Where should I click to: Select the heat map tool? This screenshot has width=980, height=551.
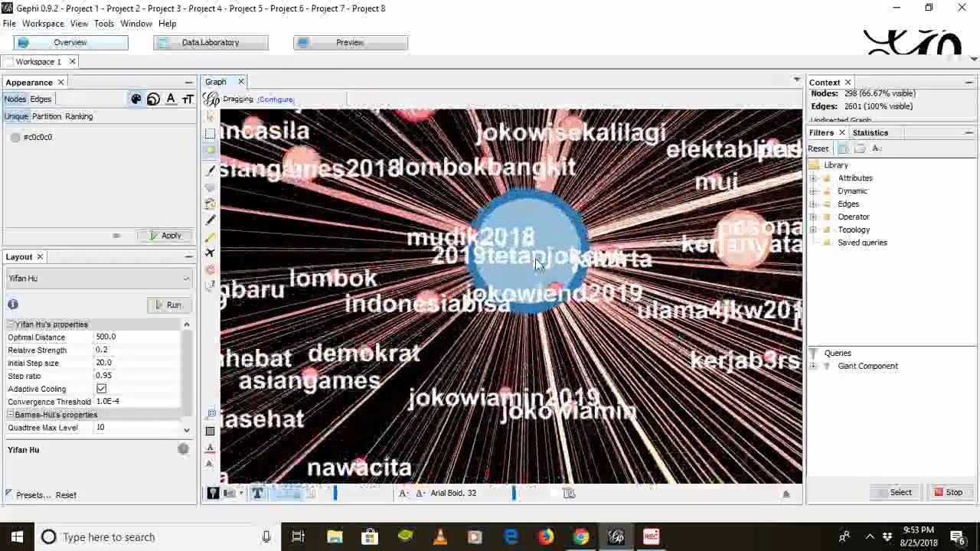tap(210, 270)
